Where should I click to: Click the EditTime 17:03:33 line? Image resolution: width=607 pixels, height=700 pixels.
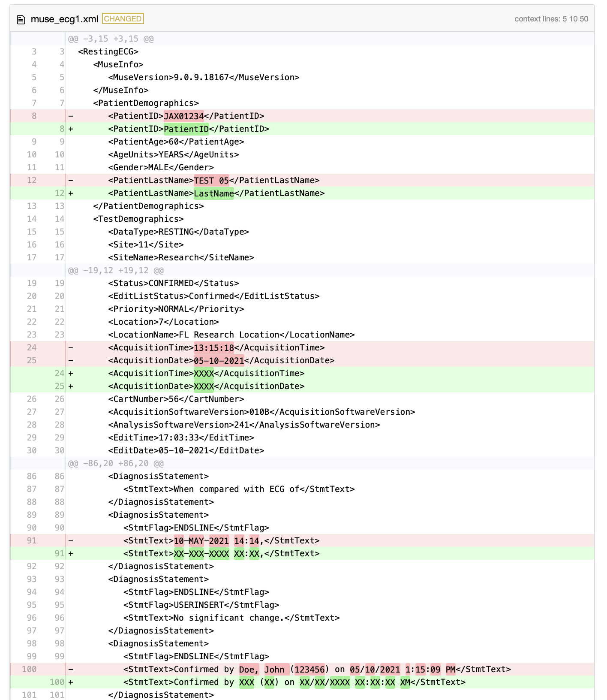(x=181, y=437)
